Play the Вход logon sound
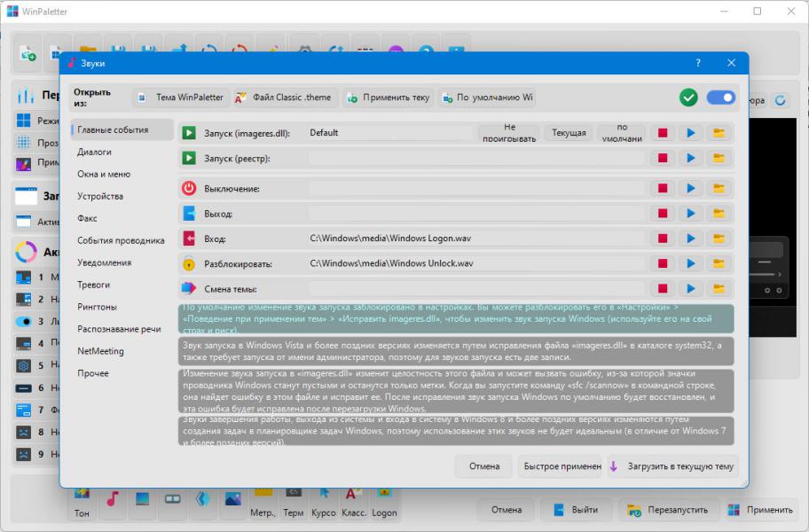Image resolution: width=809 pixels, height=532 pixels. click(x=690, y=239)
